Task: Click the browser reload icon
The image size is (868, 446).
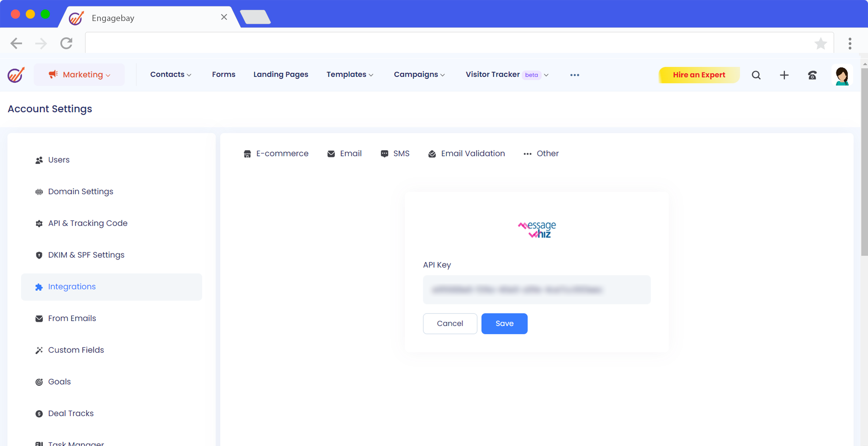Action: click(66, 43)
